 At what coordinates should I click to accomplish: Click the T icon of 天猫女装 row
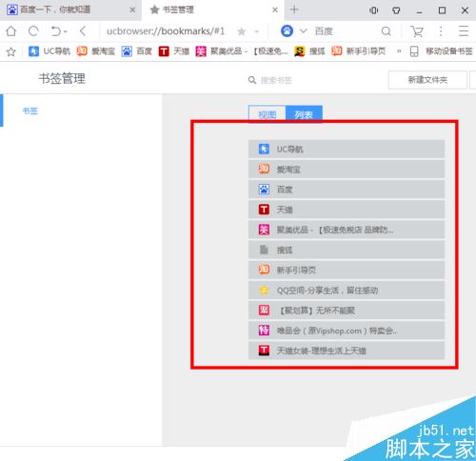click(x=264, y=351)
